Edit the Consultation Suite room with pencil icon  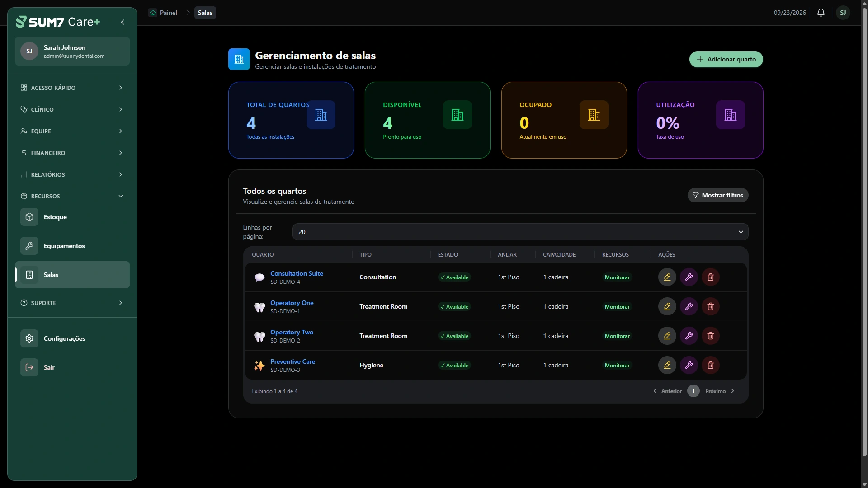[x=667, y=277]
